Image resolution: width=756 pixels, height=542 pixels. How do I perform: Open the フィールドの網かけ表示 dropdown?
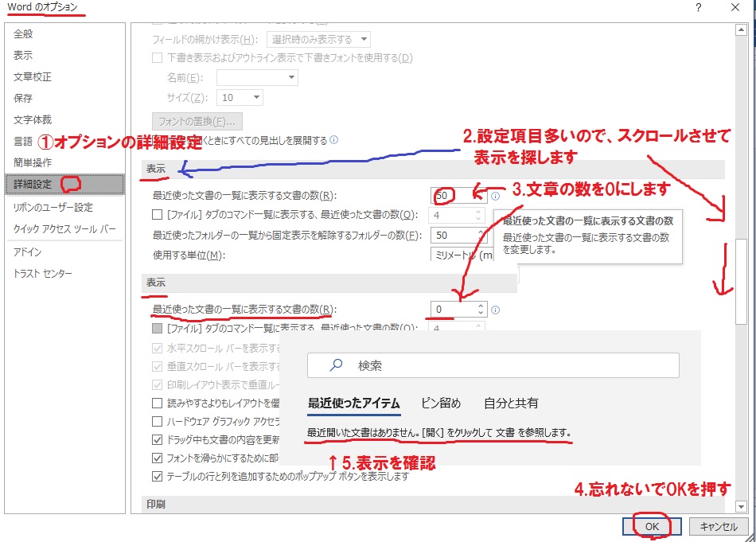318,39
